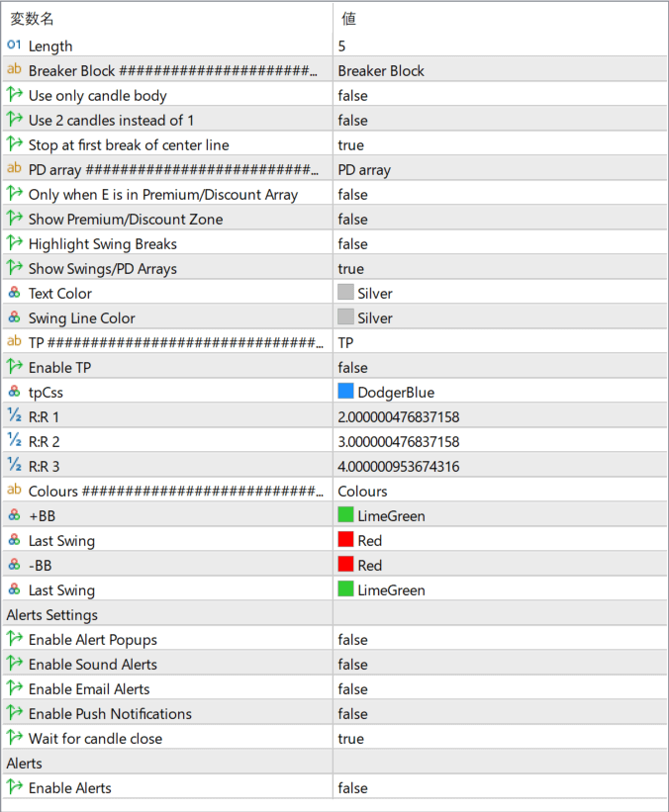Click the boolean icon beside Use only candle body
The image size is (669, 812).
pyautogui.click(x=14, y=95)
